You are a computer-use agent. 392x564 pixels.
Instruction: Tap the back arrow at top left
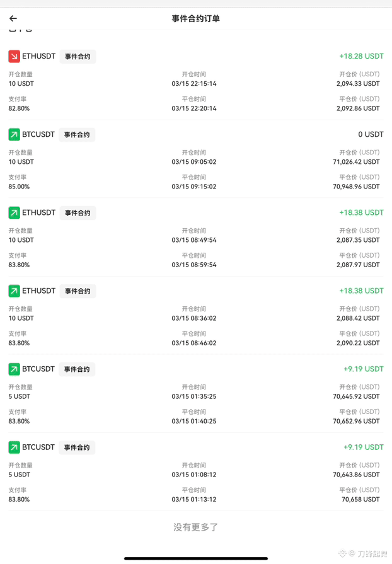(13, 18)
